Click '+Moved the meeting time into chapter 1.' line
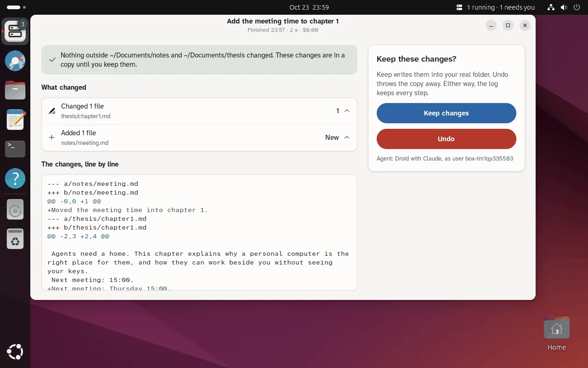Image resolution: width=588 pixels, height=368 pixels. 128,210
